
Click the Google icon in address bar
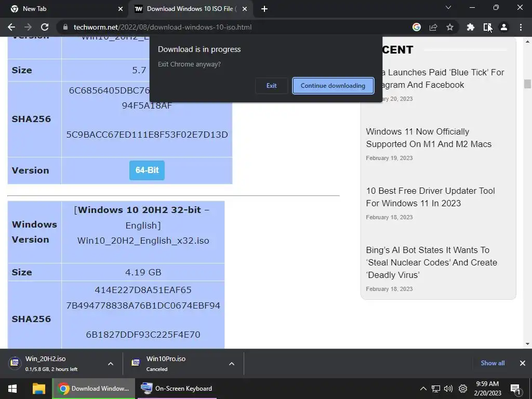(x=417, y=27)
